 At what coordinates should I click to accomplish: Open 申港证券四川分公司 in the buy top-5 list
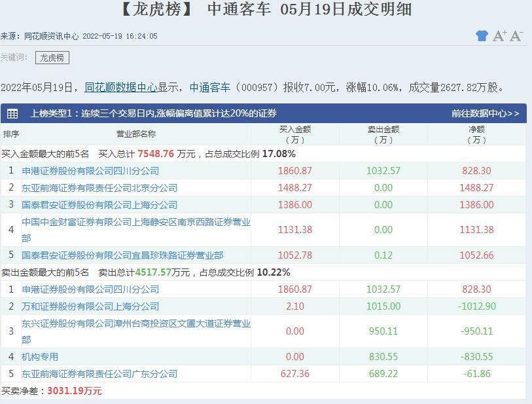(x=90, y=171)
